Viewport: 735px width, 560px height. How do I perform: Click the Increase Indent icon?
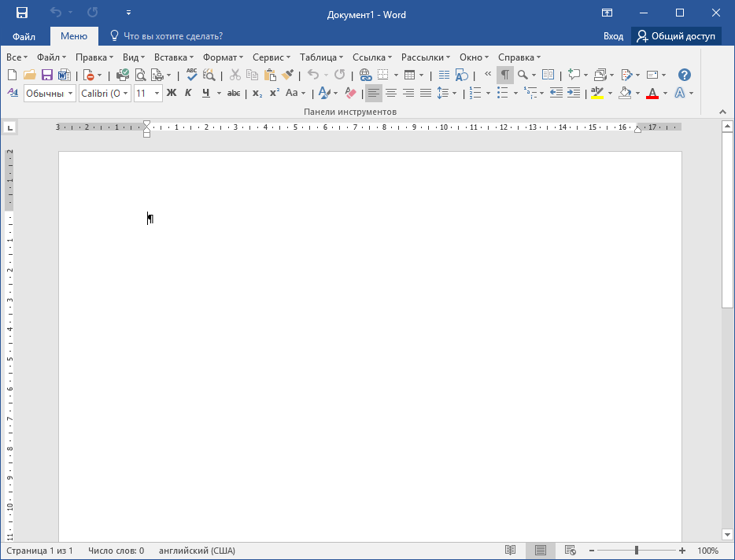click(x=574, y=93)
